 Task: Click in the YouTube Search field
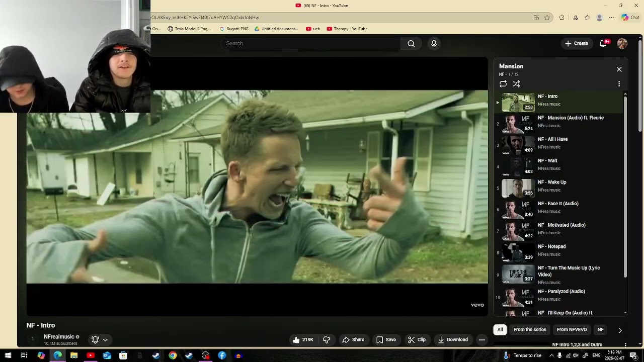click(310, 44)
